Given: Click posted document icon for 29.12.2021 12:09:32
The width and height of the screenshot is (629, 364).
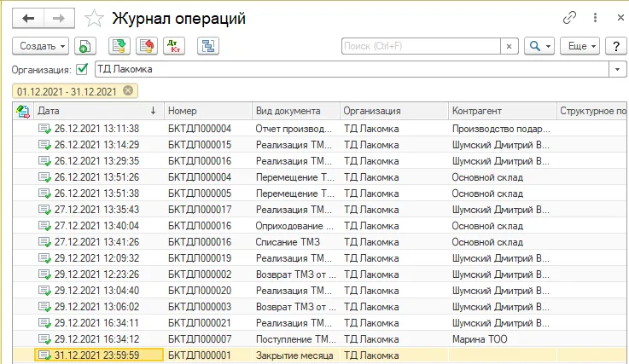Looking at the screenshot, I should (x=44, y=258).
